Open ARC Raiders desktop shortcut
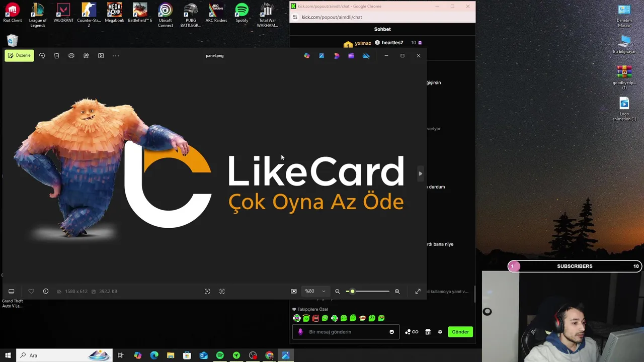 click(x=216, y=13)
